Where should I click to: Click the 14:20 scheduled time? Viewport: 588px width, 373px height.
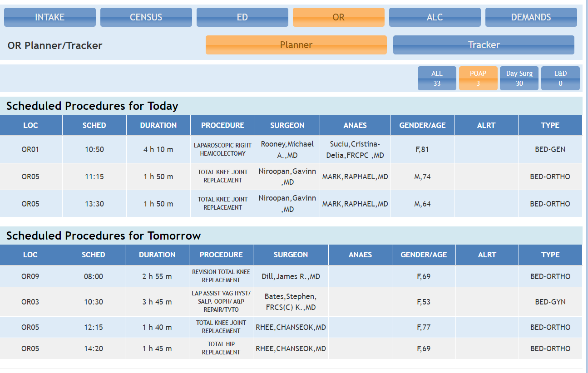(94, 348)
